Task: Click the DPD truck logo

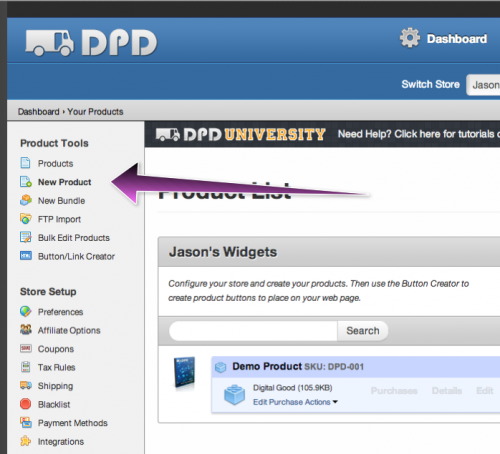Action: pos(91,43)
